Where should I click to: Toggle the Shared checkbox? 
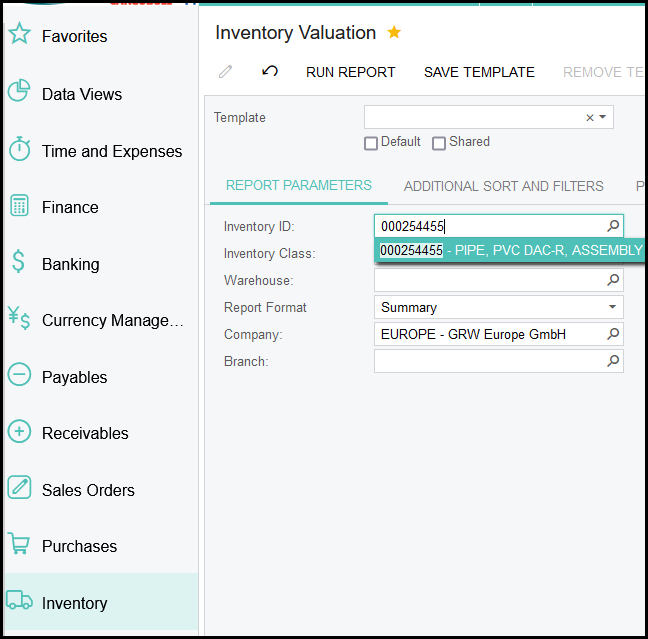point(439,143)
